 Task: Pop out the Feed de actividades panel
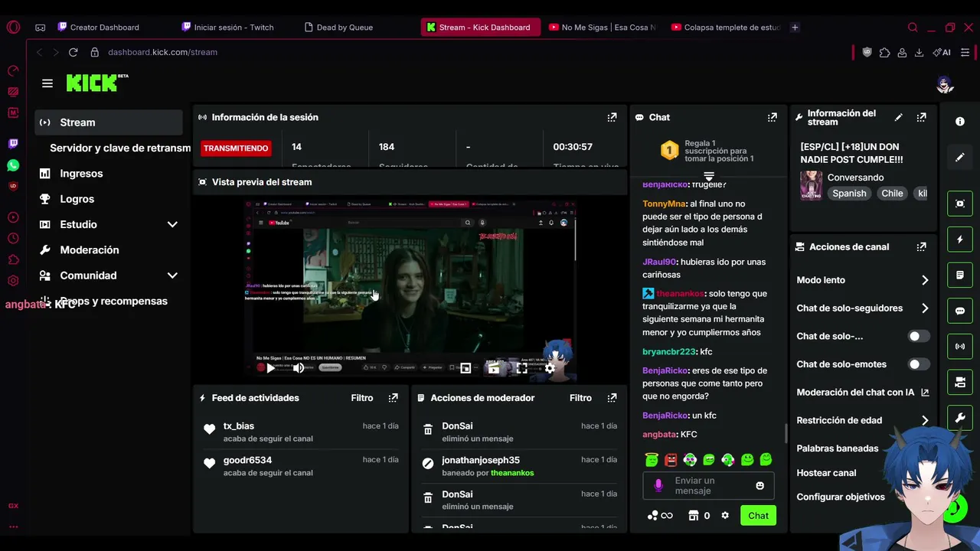393,398
